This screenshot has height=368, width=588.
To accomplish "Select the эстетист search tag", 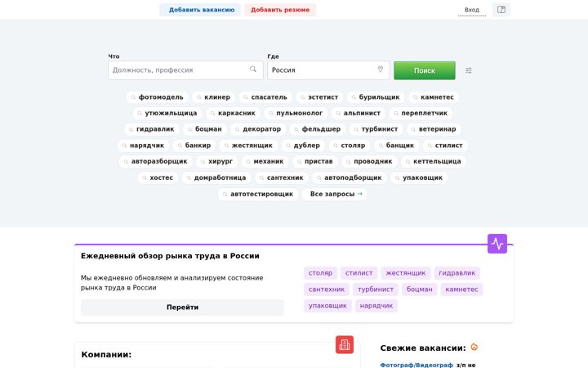I will (x=319, y=97).
